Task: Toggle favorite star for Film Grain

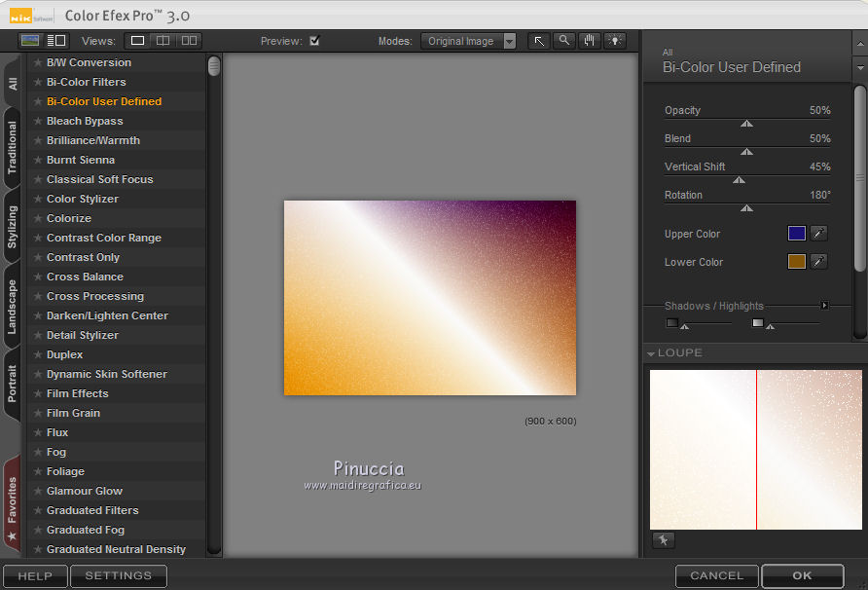Action: click(38, 413)
